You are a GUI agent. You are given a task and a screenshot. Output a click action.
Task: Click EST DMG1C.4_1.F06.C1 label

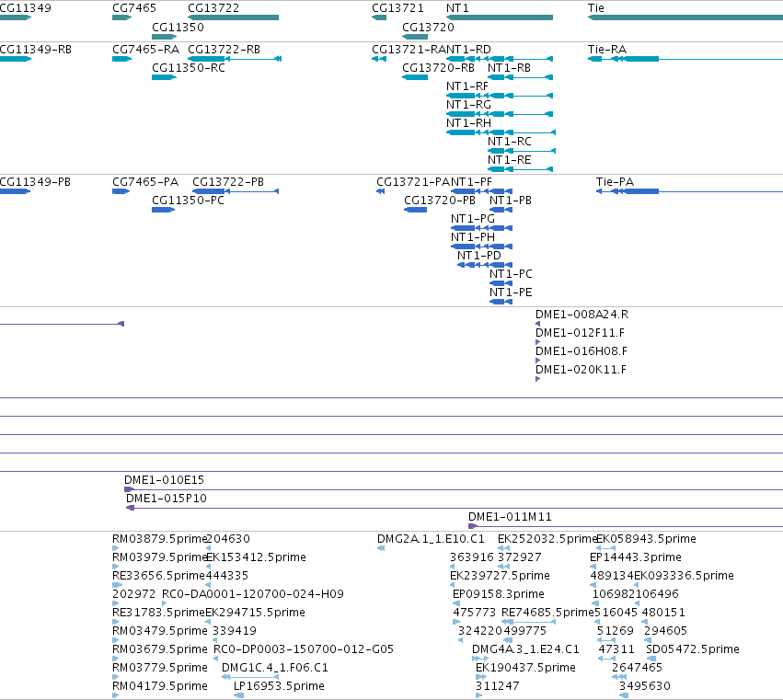coord(275,668)
